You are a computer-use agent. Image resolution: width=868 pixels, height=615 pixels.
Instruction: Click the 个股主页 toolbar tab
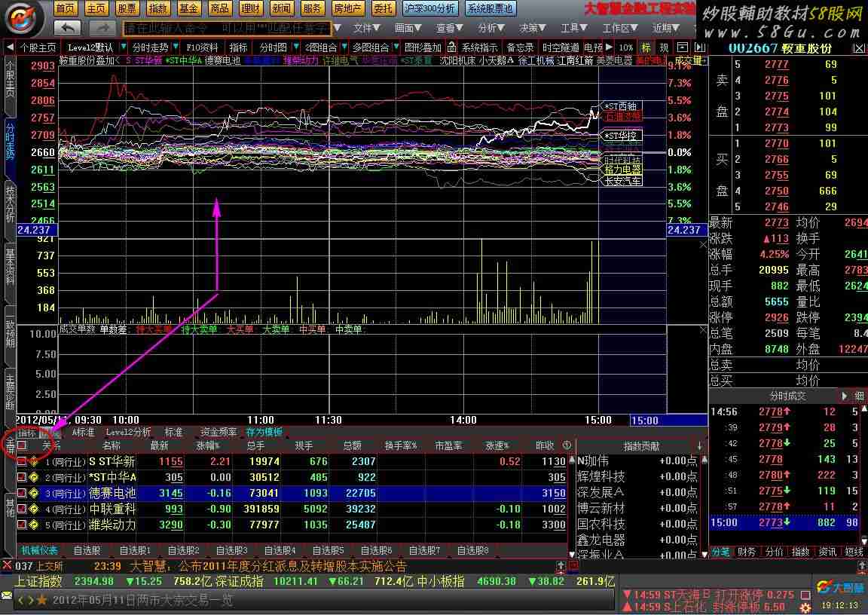(38, 47)
